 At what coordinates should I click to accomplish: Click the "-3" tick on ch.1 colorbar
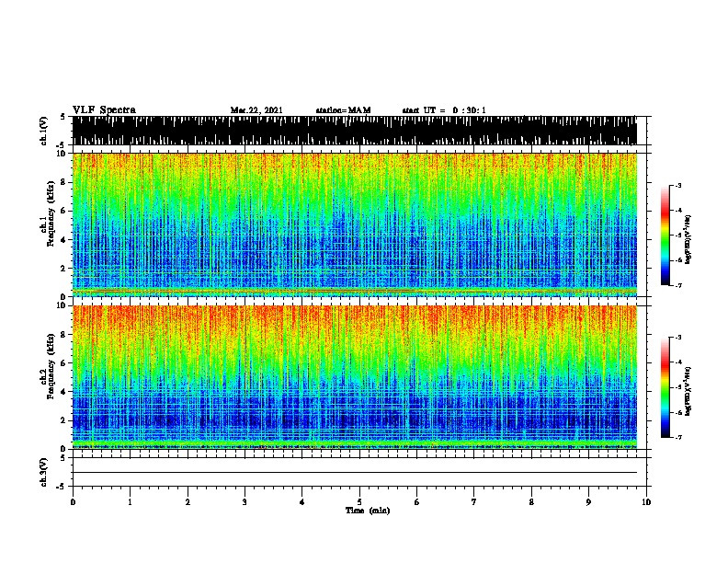677,186
